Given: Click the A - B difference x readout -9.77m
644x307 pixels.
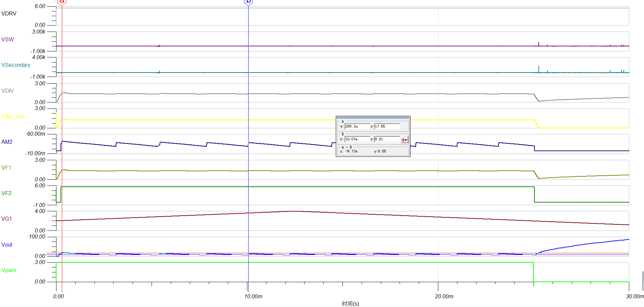Looking at the screenshot, I should coord(351,151).
